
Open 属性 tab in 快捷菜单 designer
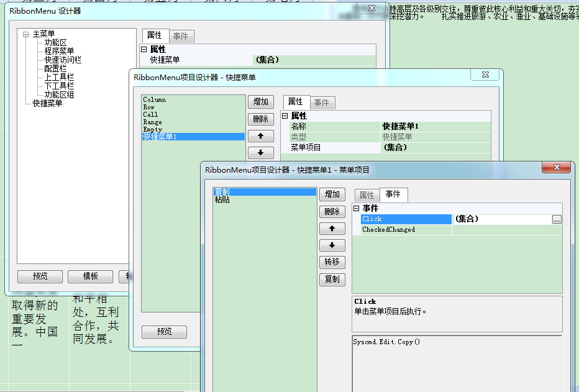point(296,102)
